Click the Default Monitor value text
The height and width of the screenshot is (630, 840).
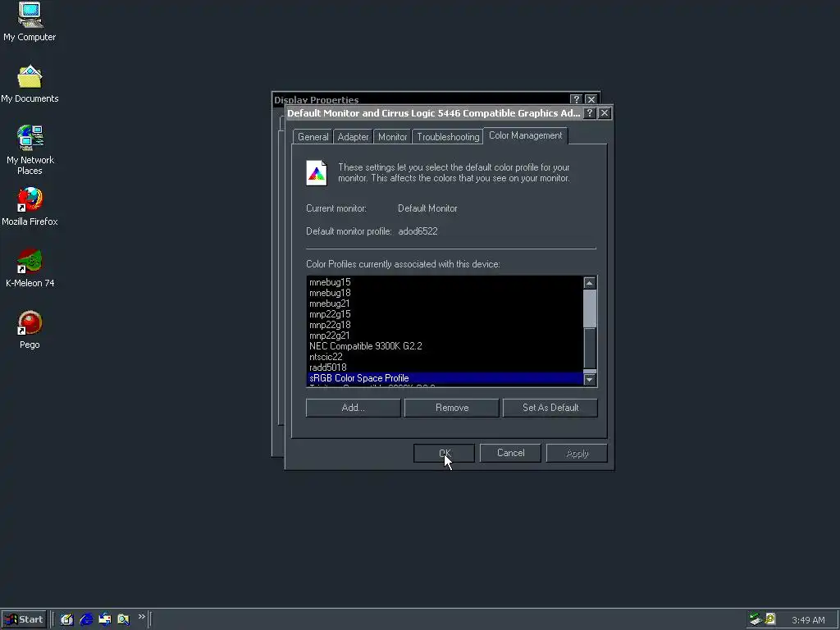pos(427,208)
